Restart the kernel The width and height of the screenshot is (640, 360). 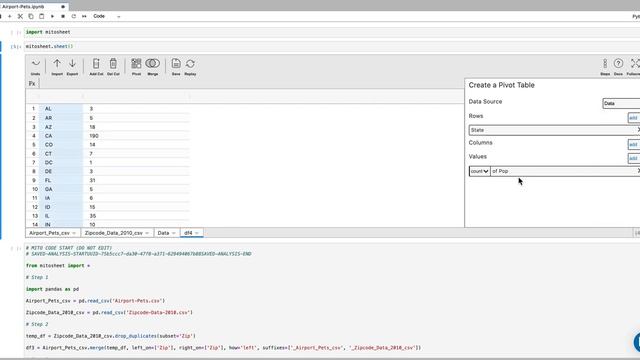tap(73, 16)
